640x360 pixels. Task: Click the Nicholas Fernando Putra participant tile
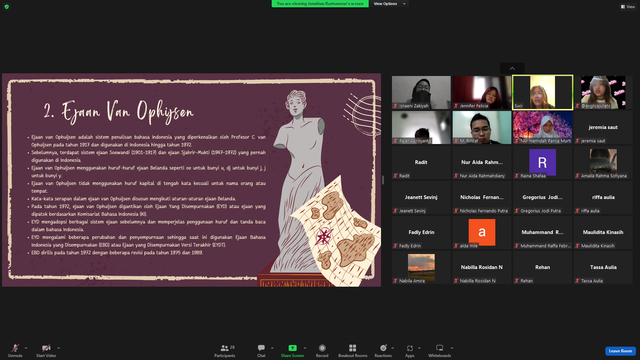click(482, 198)
